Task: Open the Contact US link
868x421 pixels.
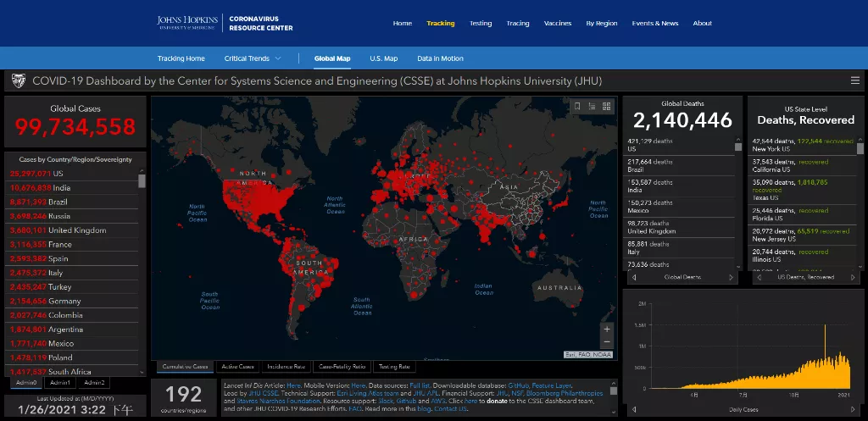Action: click(x=451, y=409)
